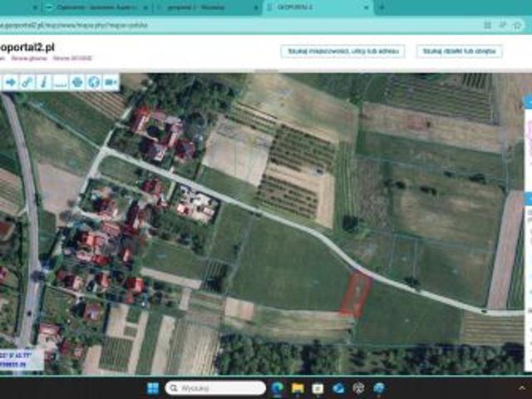Switch to the GEOPORTAL 2 browser tab
Image resolution: width=532 pixels, height=399 pixels.
point(312,7)
